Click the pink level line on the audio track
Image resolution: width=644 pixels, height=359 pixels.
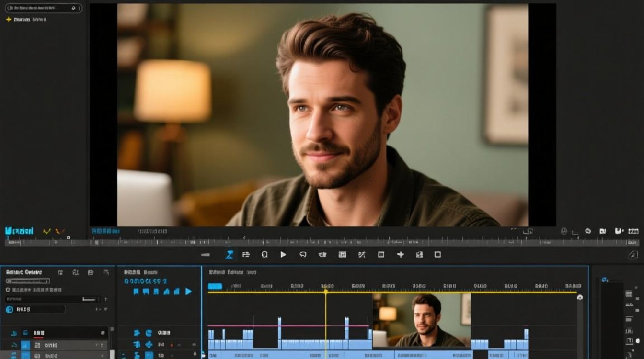click(288, 326)
